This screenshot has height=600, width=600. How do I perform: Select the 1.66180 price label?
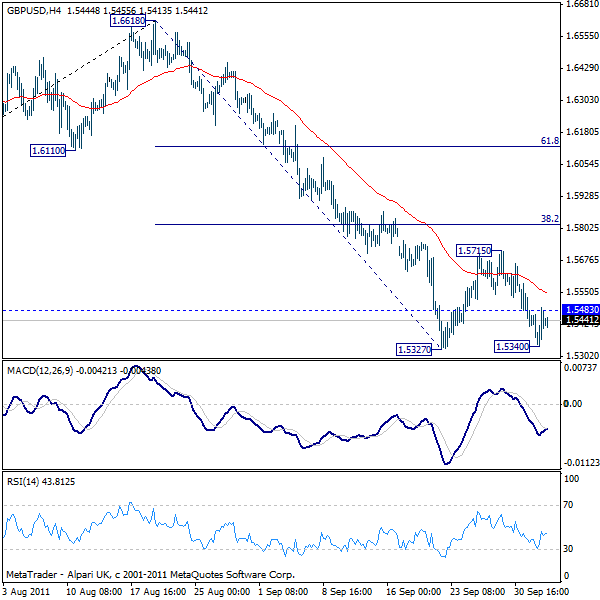point(128,21)
